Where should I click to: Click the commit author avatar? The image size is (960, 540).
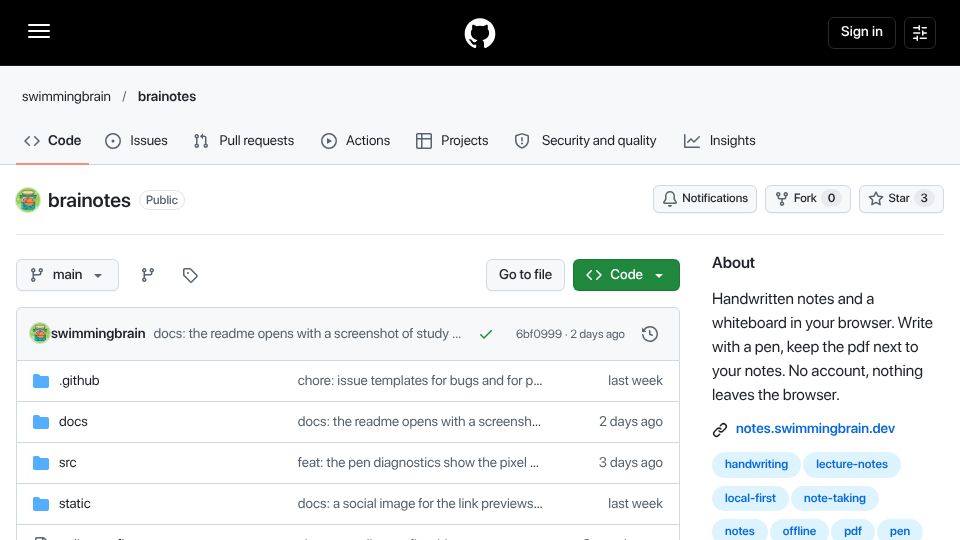(x=39, y=334)
